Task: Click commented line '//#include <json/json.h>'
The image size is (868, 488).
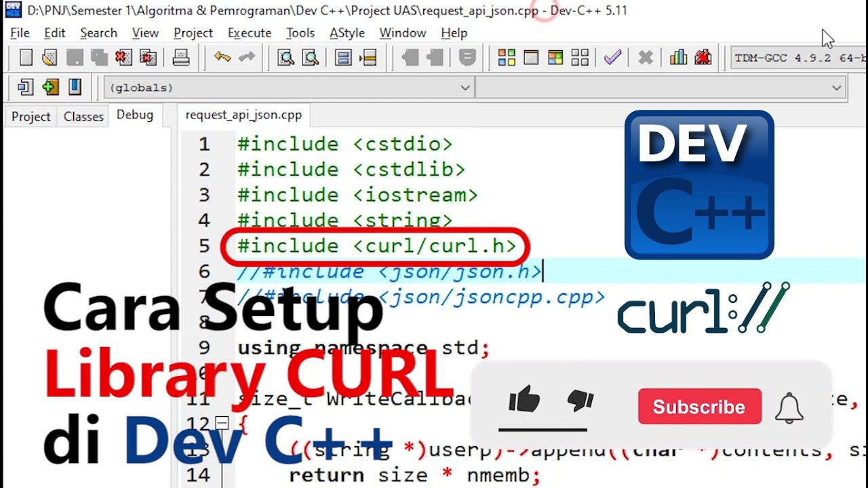Action: [389, 272]
